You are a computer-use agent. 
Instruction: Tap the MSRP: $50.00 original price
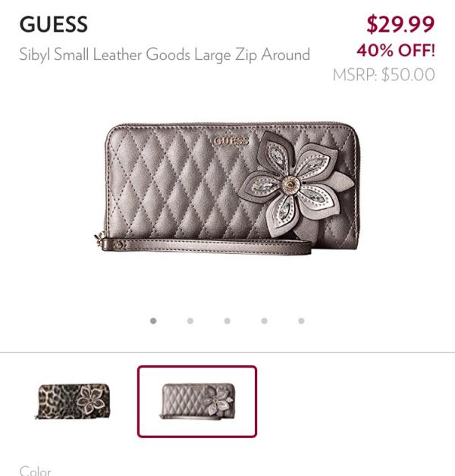tap(384, 75)
